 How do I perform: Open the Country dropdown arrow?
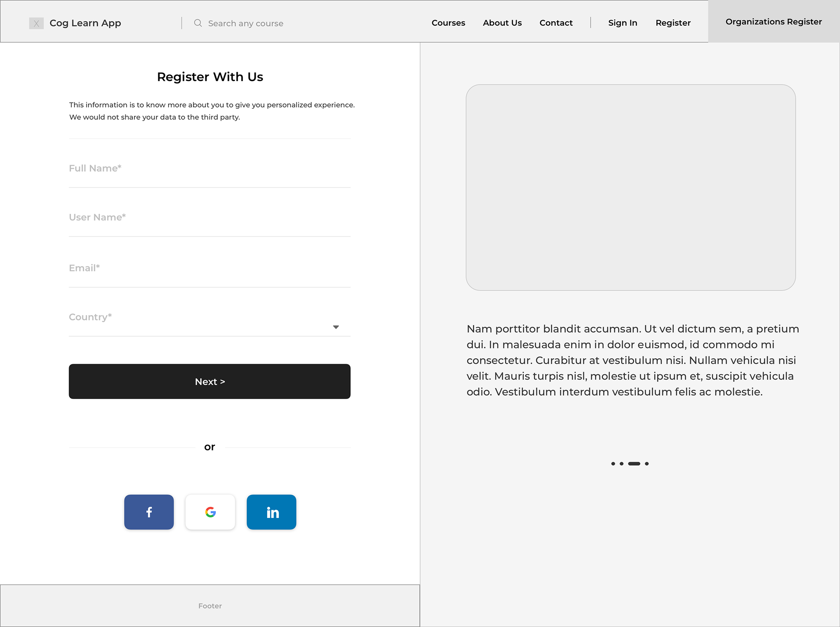[x=336, y=327]
